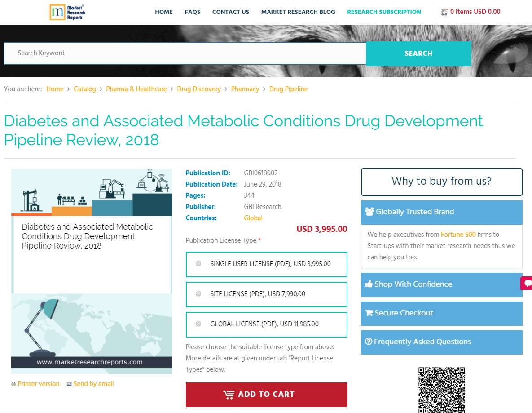Click the thumbs-up icon on Shop With Confidence
The width and height of the screenshot is (532, 413).
pyautogui.click(x=369, y=284)
